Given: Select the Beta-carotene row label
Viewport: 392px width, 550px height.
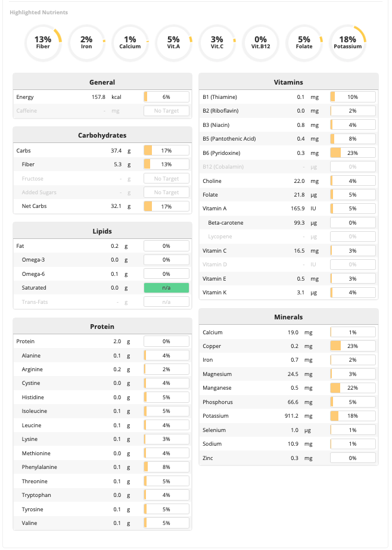Looking at the screenshot, I should [x=226, y=223].
